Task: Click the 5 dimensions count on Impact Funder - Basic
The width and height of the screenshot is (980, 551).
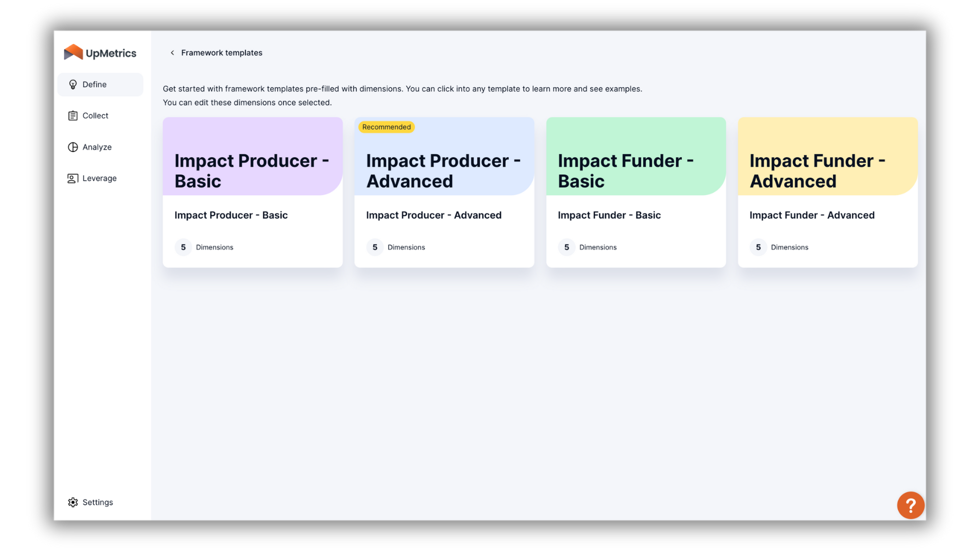Action: click(567, 247)
